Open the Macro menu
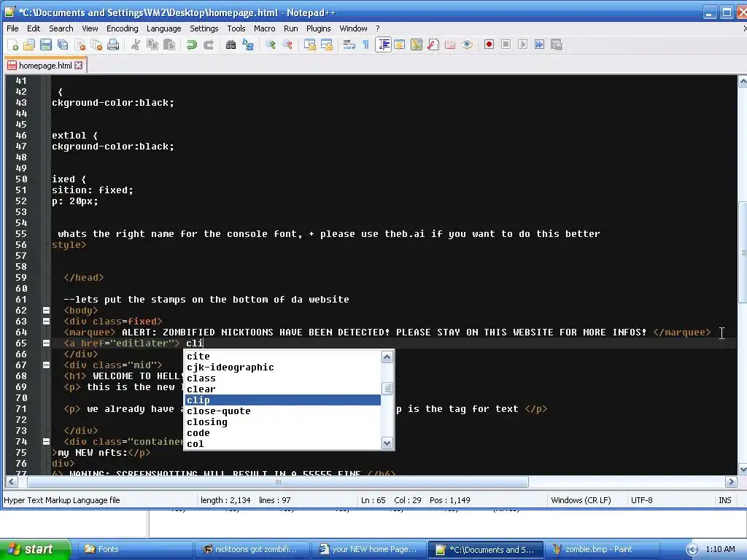 [264, 28]
